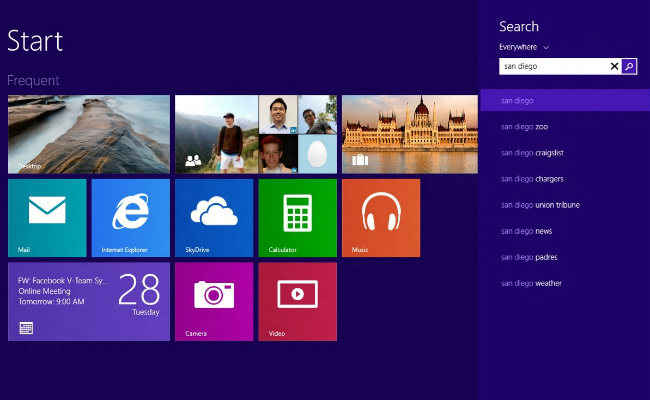Open the Video tile
The image size is (650, 400).
[x=298, y=302]
